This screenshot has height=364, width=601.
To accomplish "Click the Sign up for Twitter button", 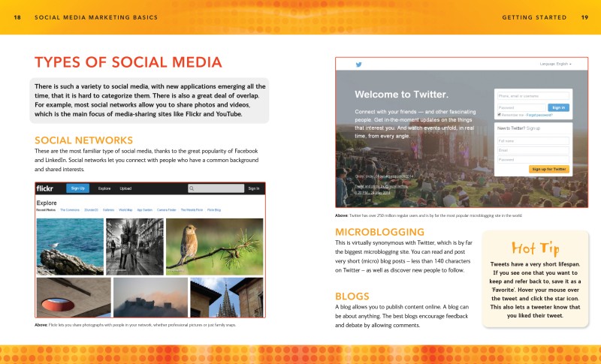I will pos(549,169).
